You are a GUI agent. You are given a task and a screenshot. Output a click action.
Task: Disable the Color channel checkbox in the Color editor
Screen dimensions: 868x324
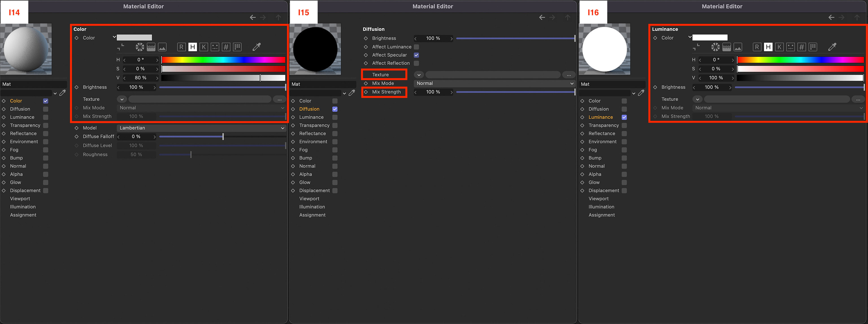pyautogui.click(x=45, y=101)
